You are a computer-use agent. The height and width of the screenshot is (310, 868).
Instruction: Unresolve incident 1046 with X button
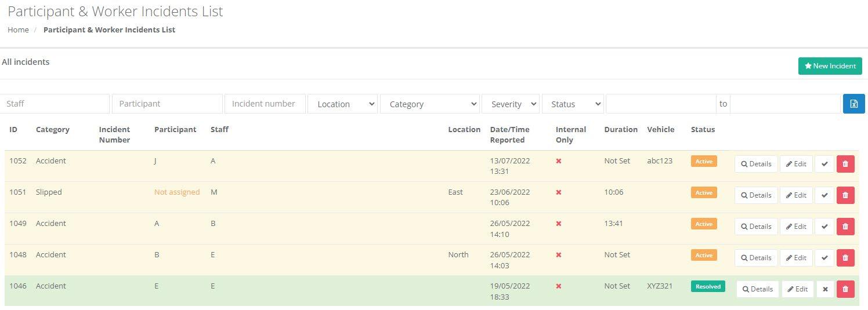(825, 289)
